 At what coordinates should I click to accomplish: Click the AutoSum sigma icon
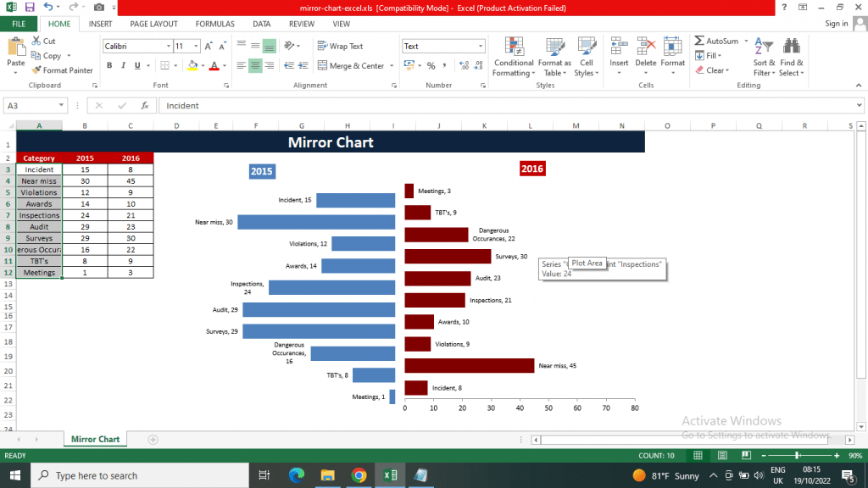coord(699,41)
